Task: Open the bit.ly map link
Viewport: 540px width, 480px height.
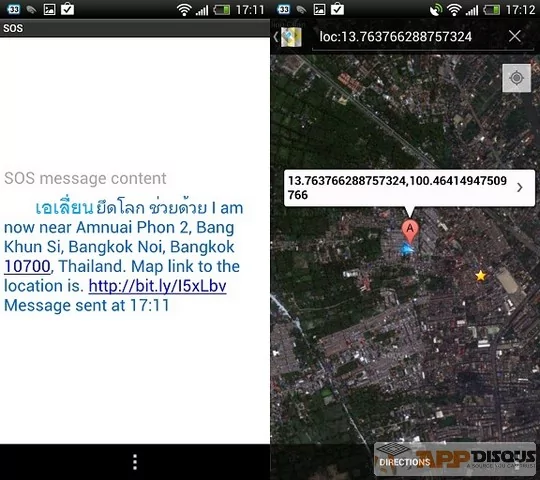Action: coord(157,286)
